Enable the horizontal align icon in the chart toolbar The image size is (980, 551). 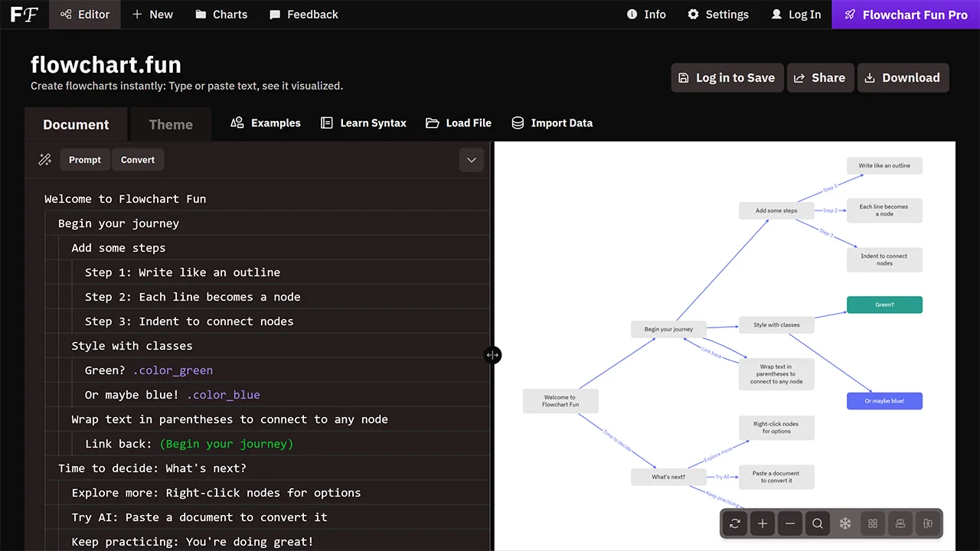point(900,523)
